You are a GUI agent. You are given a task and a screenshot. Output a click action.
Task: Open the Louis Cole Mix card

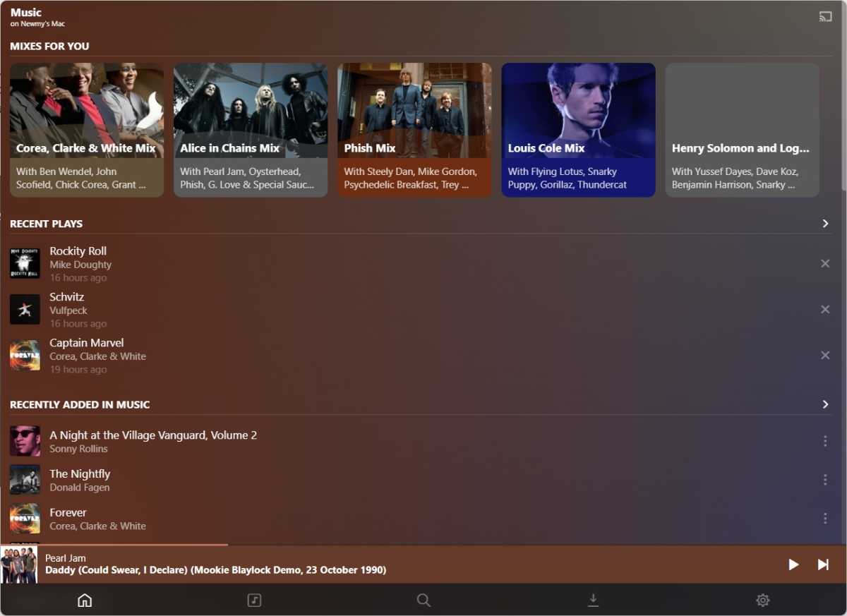[x=578, y=130]
